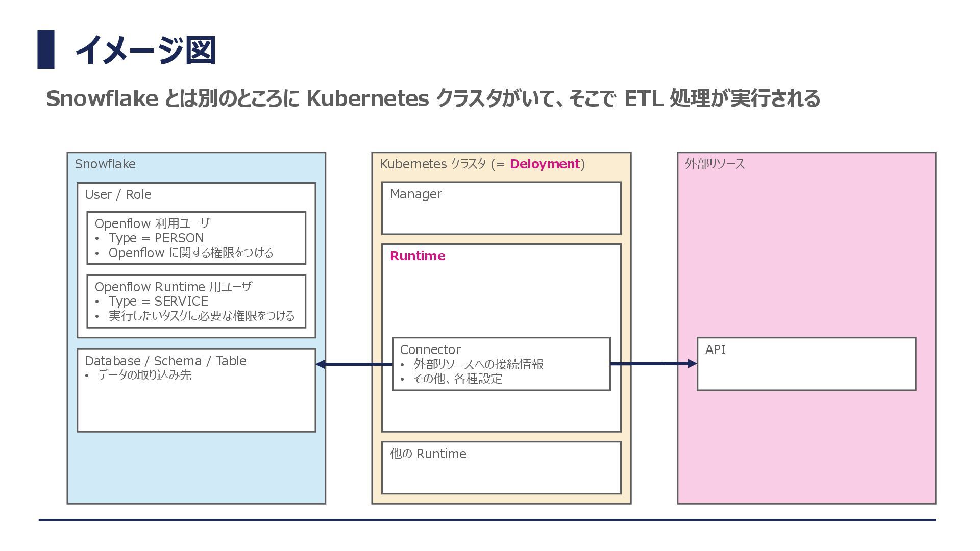Click the 外部リソースへの接続情報 bullet
Screen dimensions: 980x551
(x=478, y=364)
